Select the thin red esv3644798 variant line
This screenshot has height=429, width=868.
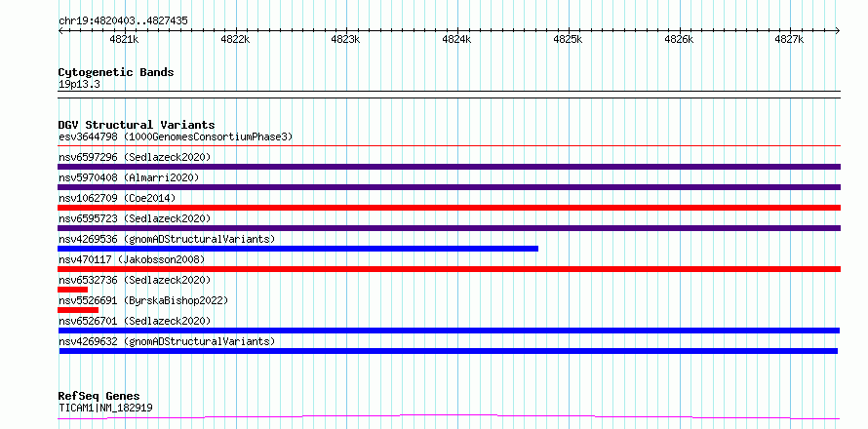449,146
